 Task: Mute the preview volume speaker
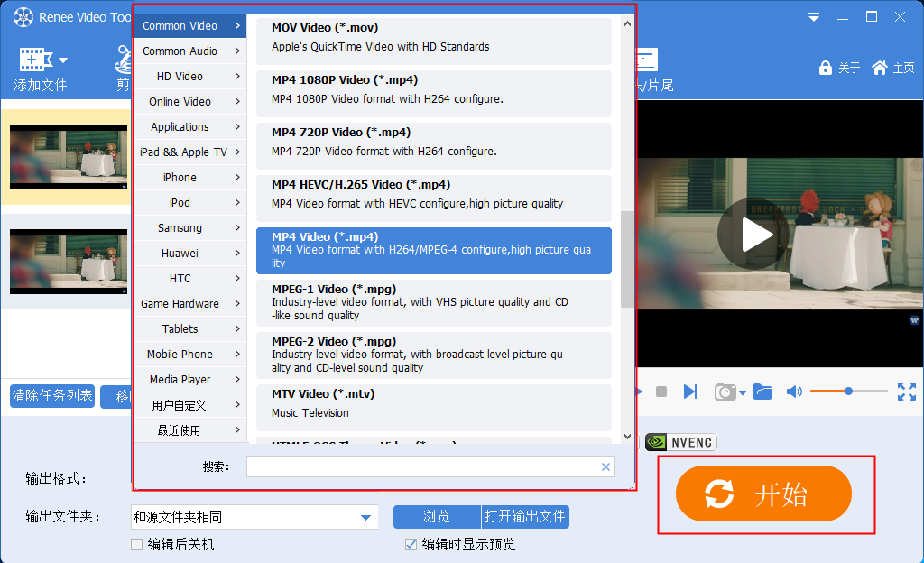tap(794, 392)
